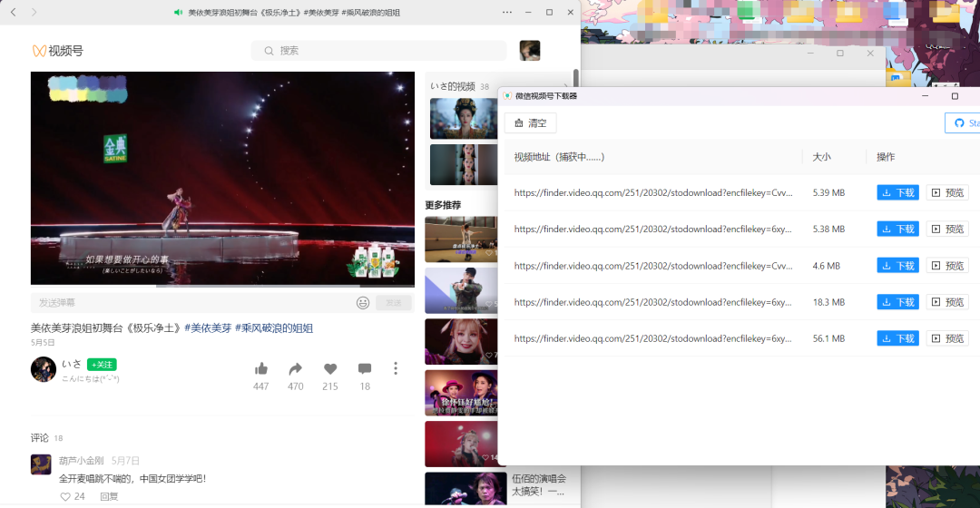980x508 pixels.
Task: Like the comment from 葫芦小金刚
Action: click(65, 496)
